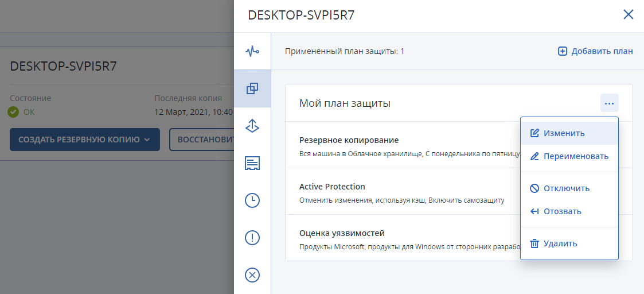The height and width of the screenshot is (294, 644).
Task: Click the trash icon beside Удалить
Action: [534, 243]
